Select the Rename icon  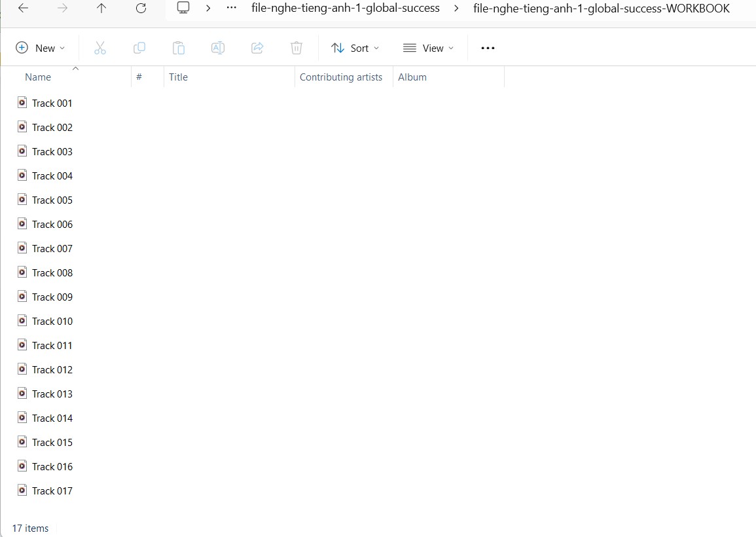tap(218, 48)
